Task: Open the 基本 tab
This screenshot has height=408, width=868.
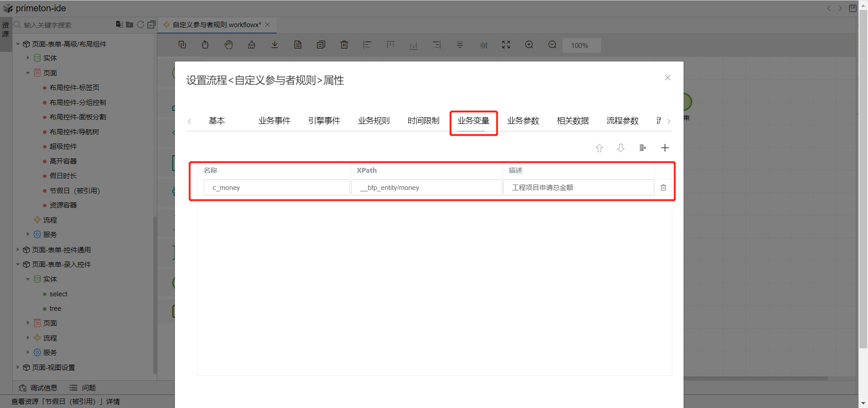Action: coord(217,121)
